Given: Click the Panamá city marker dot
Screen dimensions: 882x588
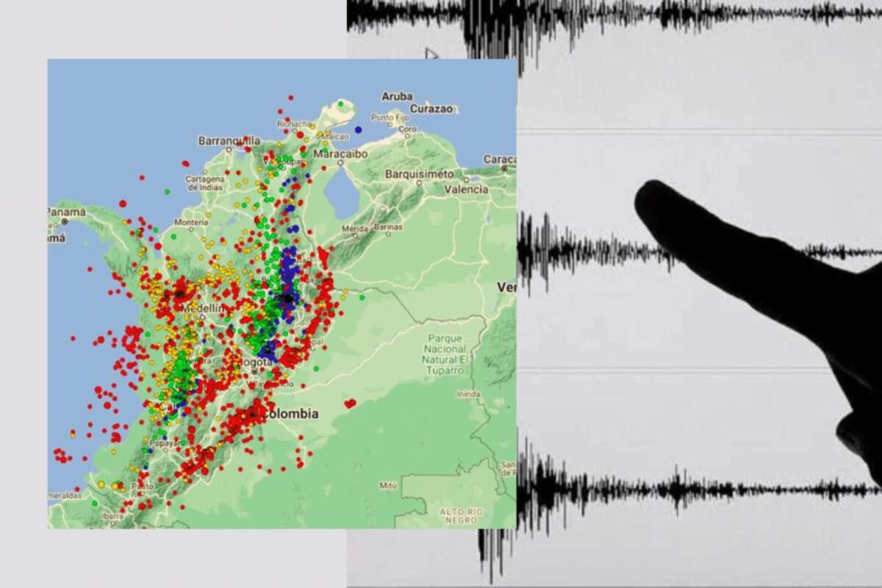Looking at the screenshot, I should point(65,220).
